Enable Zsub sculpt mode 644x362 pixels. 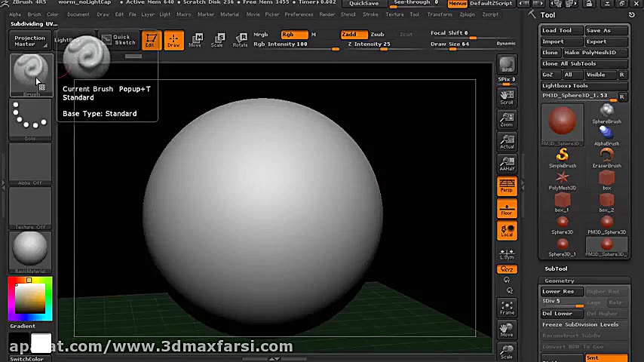[x=378, y=35]
